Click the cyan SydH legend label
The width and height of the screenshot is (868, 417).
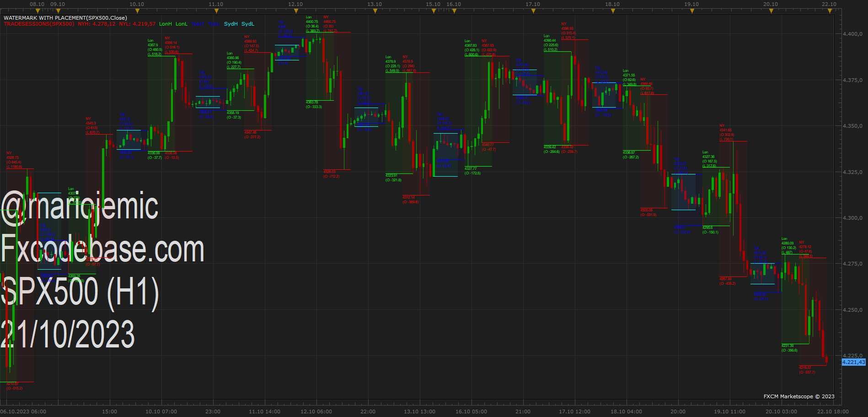231,24
